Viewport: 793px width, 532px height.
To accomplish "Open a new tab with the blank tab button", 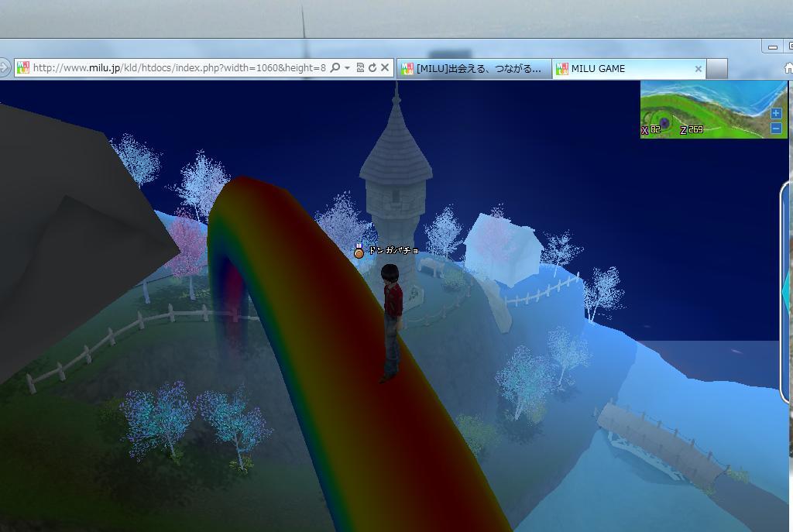I will point(716,68).
